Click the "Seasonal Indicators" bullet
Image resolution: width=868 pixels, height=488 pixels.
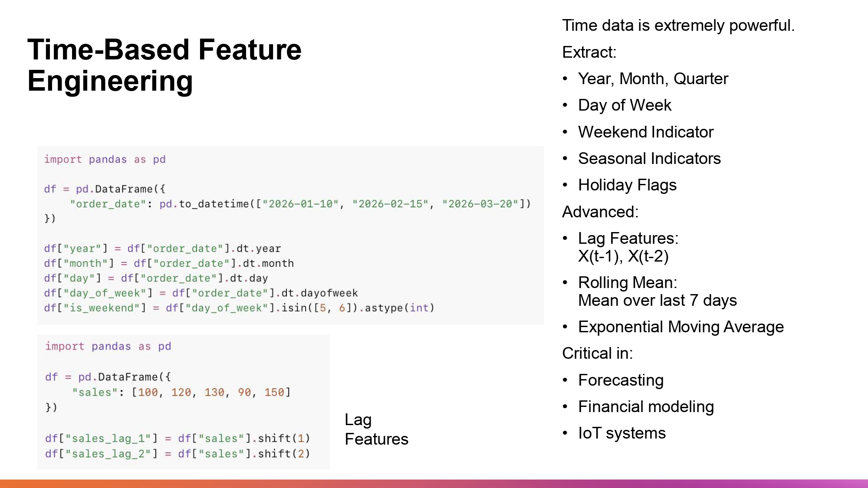[x=649, y=159]
